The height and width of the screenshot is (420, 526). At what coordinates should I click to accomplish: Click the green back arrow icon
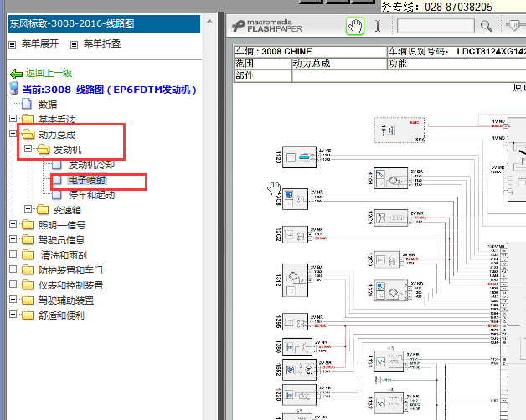pyautogui.click(x=16, y=74)
